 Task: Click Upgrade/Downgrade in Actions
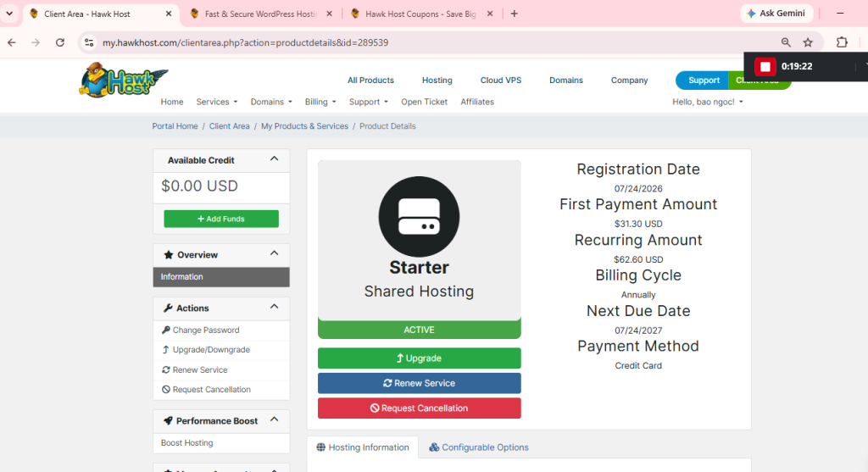tap(221, 350)
